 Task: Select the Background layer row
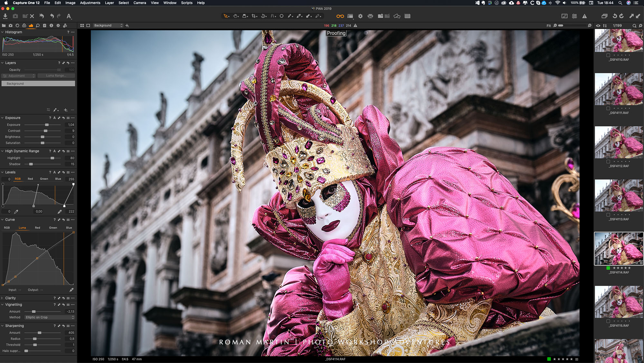(x=38, y=84)
